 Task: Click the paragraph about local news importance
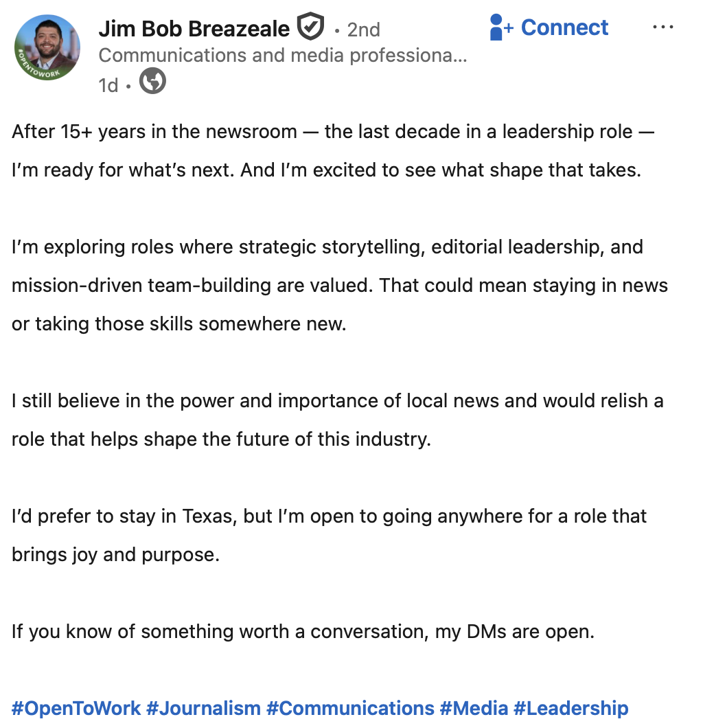pos(336,420)
